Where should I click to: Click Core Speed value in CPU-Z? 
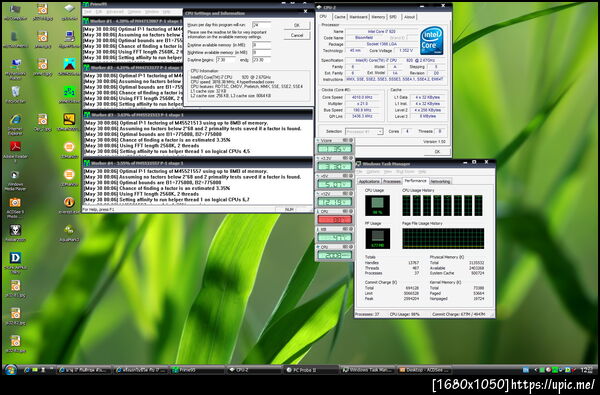362,98
